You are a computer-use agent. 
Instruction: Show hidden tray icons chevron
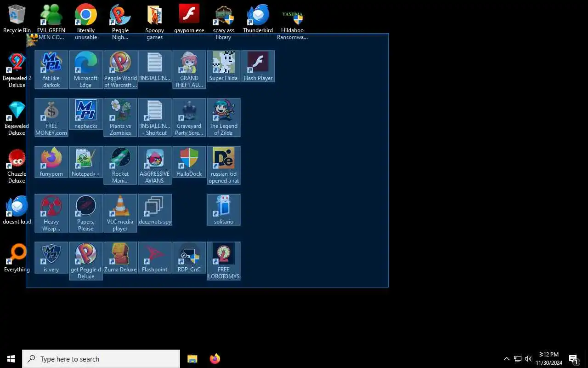click(507, 359)
